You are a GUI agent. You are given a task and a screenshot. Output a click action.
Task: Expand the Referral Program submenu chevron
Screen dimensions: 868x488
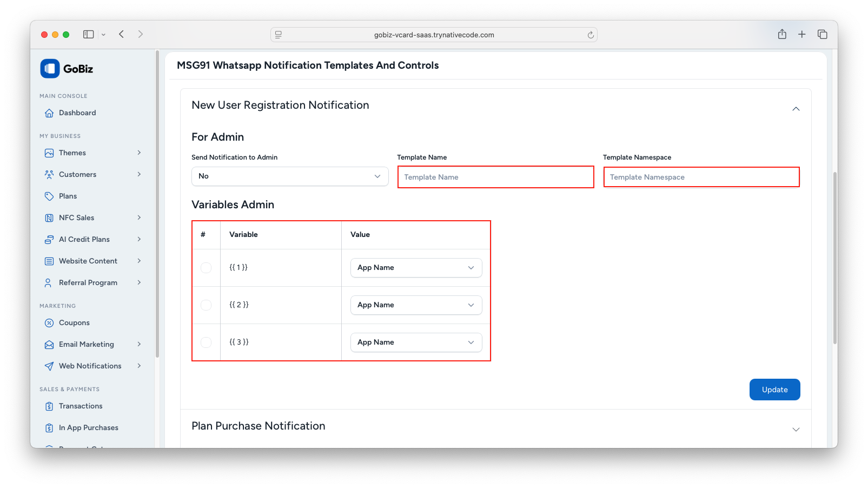point(139,282)
